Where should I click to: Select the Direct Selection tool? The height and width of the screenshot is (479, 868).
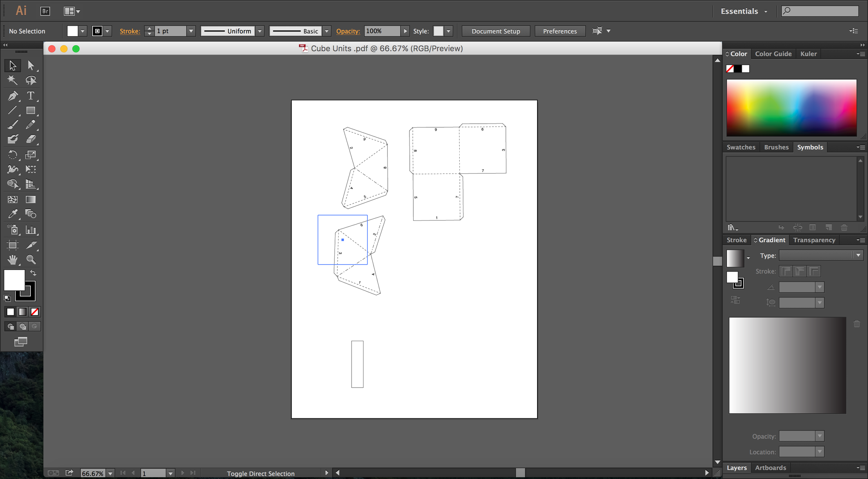(x=31, y=65)
